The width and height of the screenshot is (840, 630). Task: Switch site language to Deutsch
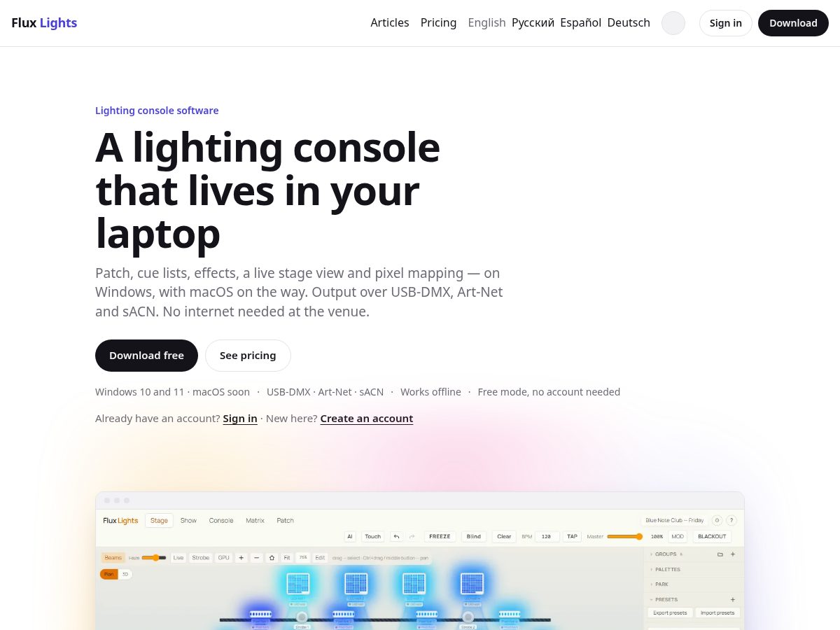tap(629, 23)
